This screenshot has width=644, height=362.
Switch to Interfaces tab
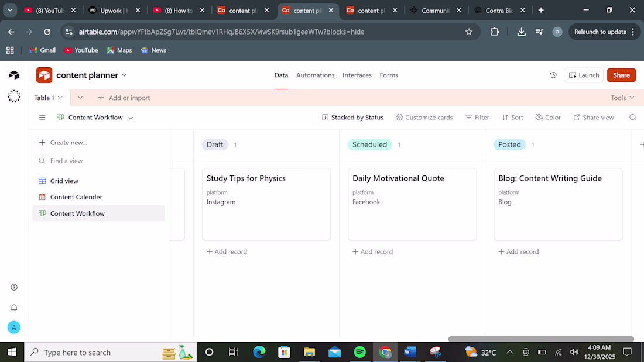(x=357, y=75)
